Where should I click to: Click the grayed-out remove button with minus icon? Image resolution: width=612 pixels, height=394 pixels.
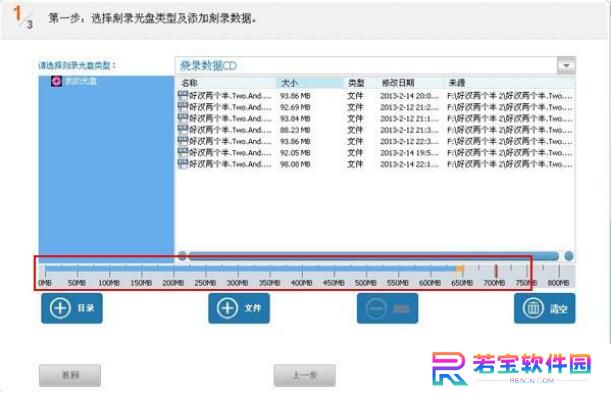387,308
